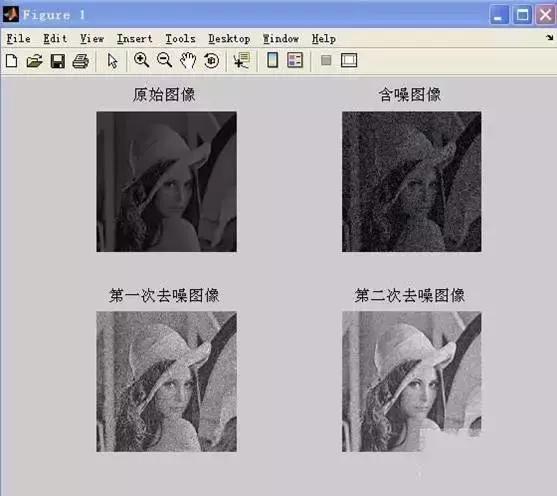Select the Rotate 3D tool
This screenshot has height=496, width=557.
211,61
